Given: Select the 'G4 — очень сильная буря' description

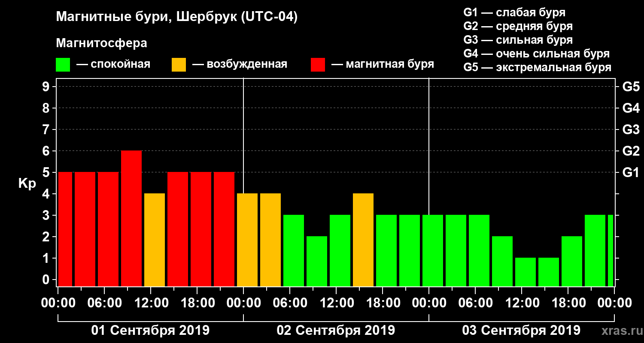Looking at the screenshot, I should point(536,54).
